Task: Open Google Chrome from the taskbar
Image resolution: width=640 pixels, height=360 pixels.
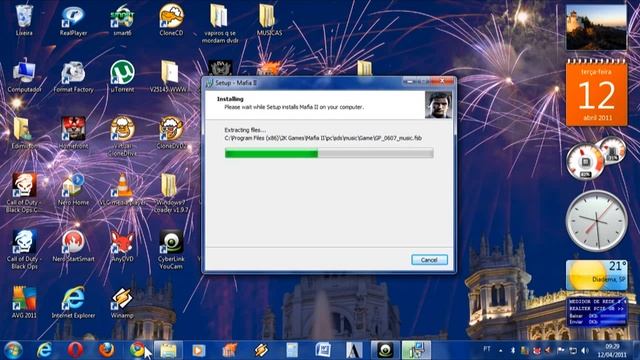Action: (x=138, y=350)
